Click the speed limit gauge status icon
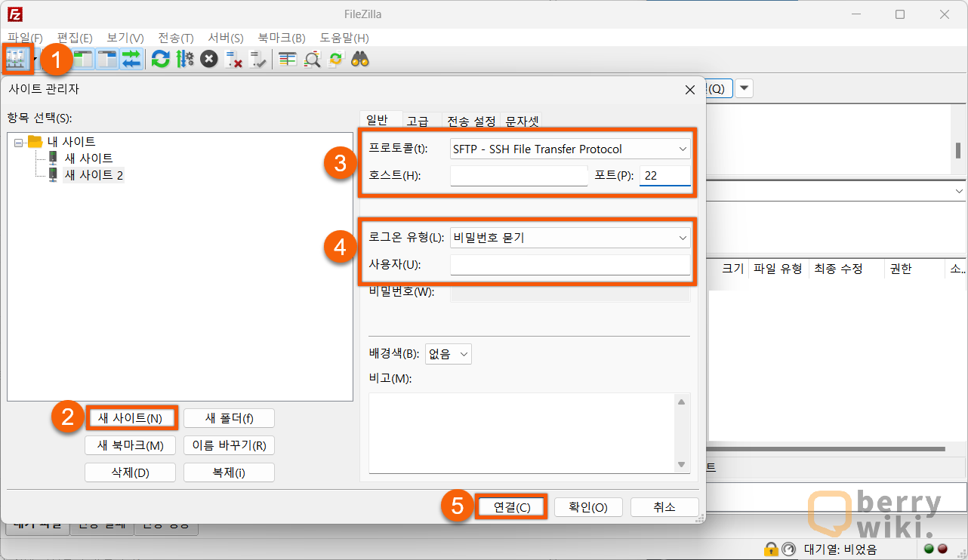 pos(788,549)
